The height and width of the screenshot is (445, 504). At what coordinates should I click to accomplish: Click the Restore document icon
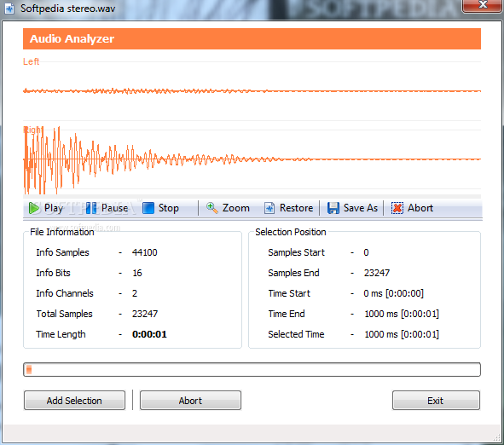pos(269,208)
